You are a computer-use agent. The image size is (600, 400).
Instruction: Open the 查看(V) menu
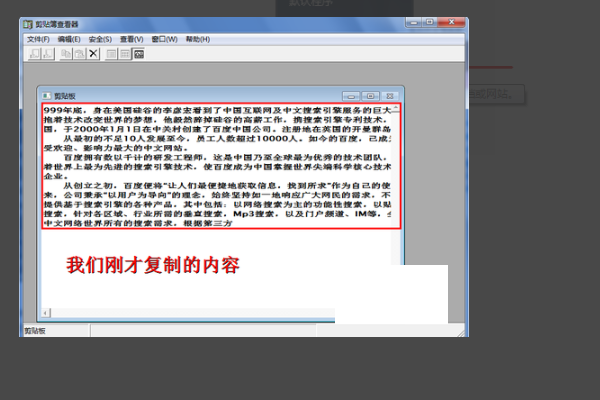click(132, 39)
